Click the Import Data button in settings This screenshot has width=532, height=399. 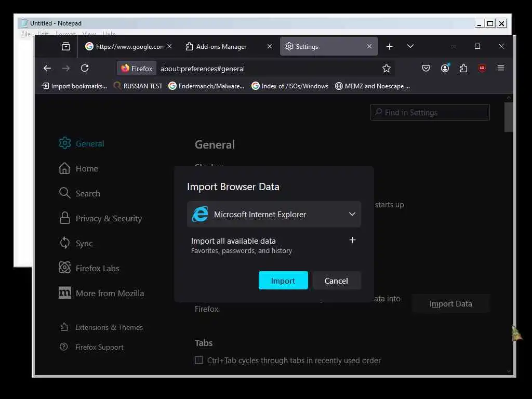click(450, 303)
